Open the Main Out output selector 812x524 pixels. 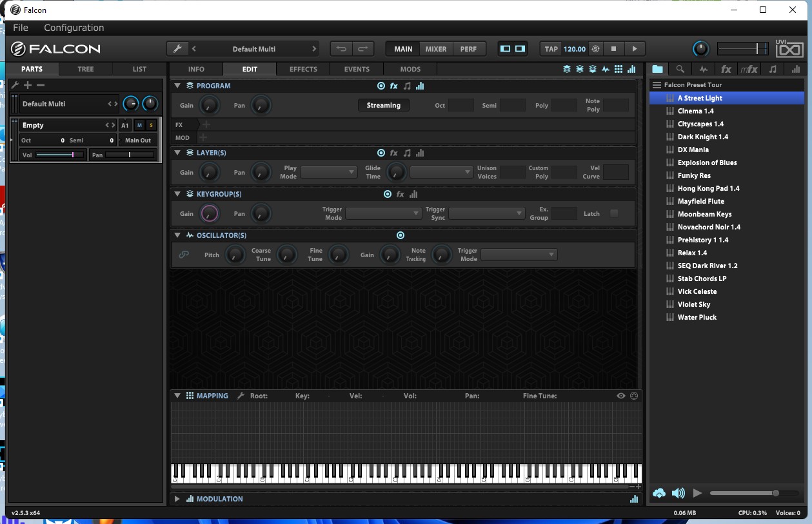[138, 140]
